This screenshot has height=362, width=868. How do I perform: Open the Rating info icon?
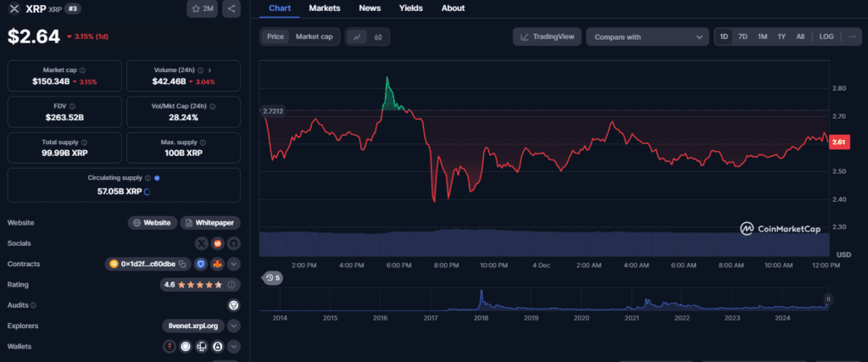(x=231, y=285)
